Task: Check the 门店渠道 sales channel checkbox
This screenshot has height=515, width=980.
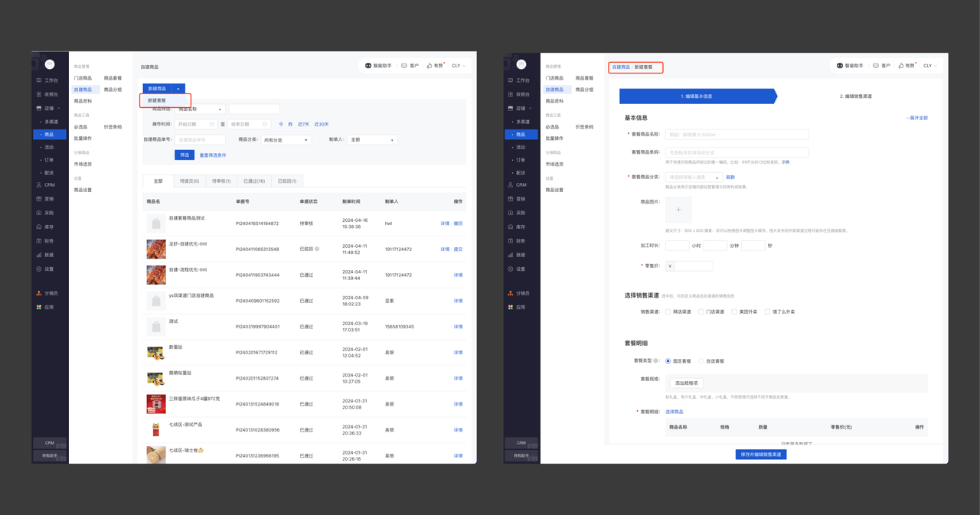Action: [701, 312]
